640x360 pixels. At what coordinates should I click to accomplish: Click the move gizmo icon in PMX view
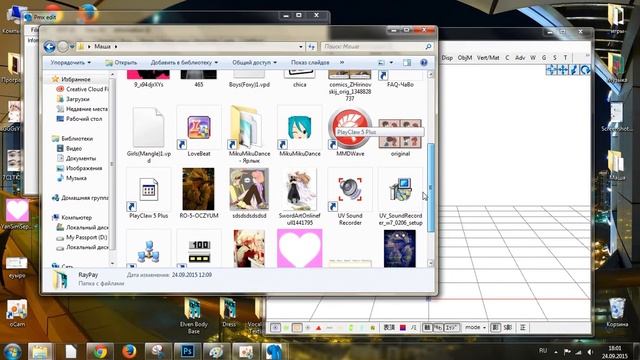coord(551,70)
